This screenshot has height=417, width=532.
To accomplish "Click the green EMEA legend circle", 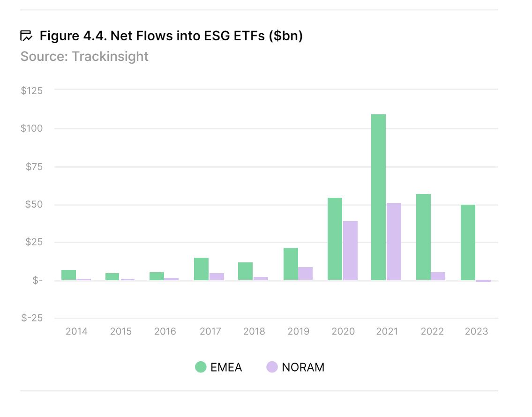I will click(x=201, y=367).
